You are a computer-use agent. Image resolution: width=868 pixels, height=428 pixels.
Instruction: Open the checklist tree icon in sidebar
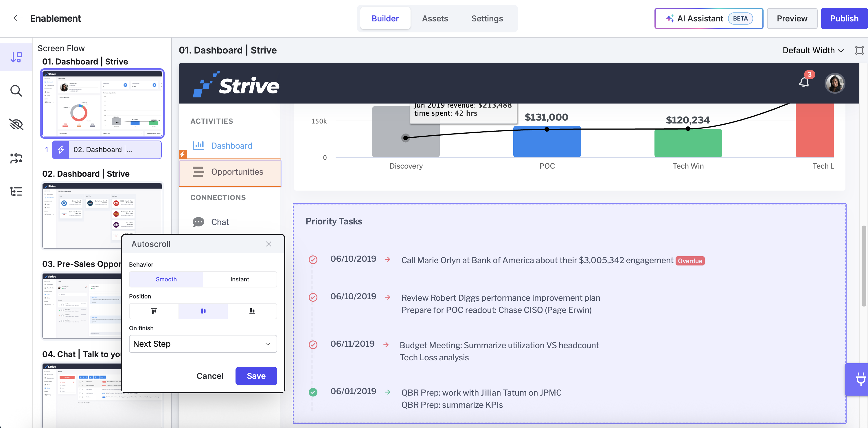tap(16, 191)
